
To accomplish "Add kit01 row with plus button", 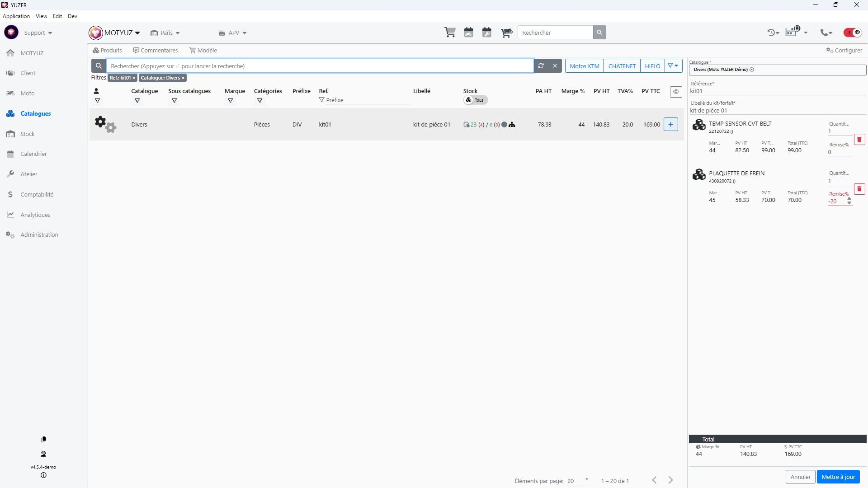I will [671, 124].
